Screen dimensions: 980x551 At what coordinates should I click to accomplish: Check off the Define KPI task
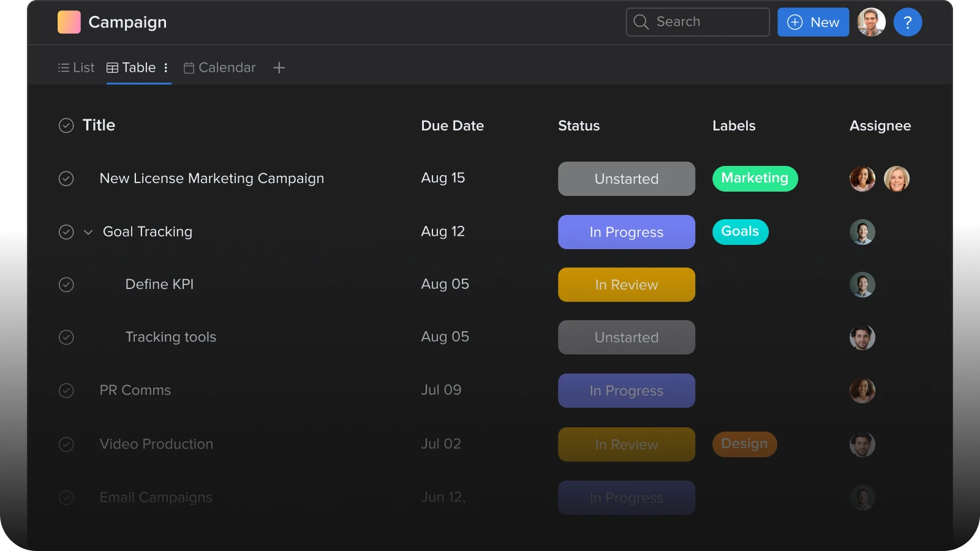(66, 285)
